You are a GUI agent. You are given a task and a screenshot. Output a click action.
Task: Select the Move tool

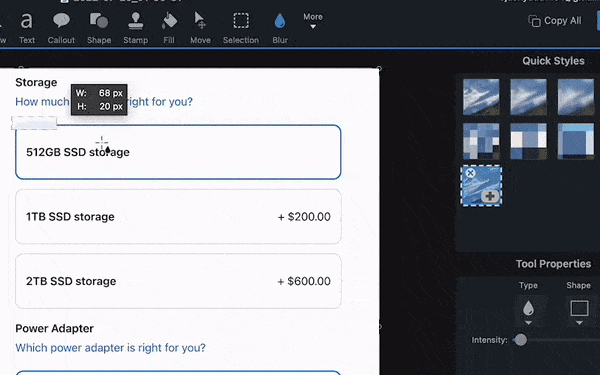click(200, 28)
